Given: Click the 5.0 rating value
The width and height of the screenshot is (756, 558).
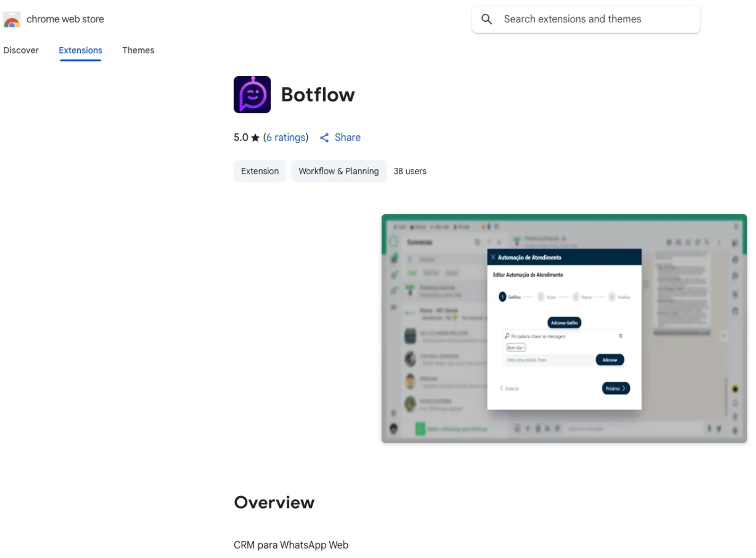Looking at the screenshot, I should coord(241,138).
